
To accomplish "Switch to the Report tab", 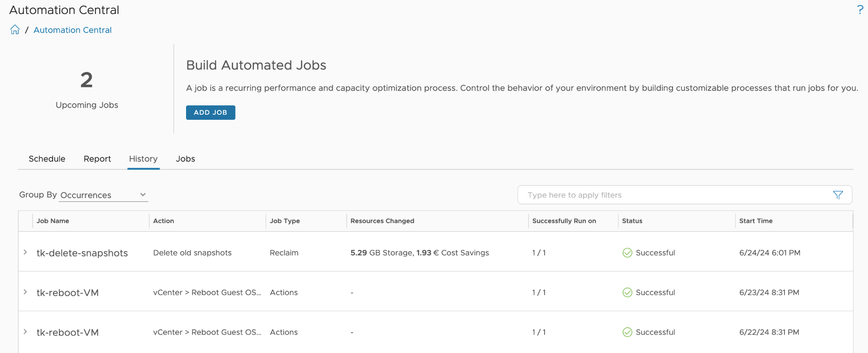I will 97,159.
